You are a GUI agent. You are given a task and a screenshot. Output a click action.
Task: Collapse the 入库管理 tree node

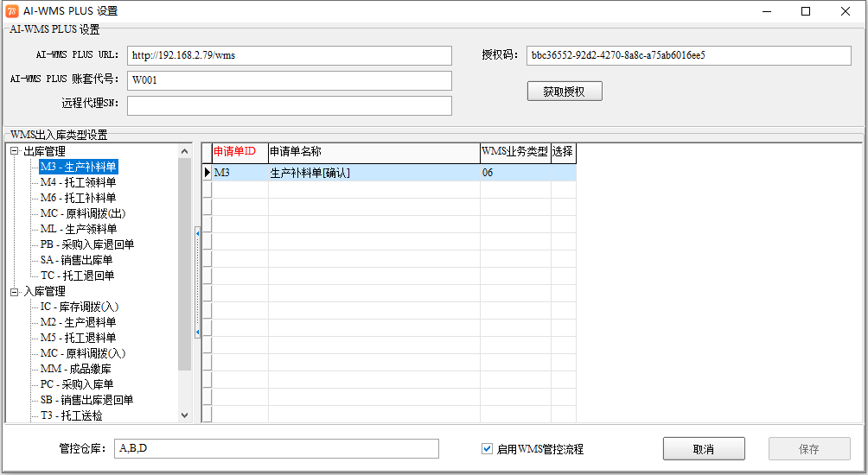[15, 291]
